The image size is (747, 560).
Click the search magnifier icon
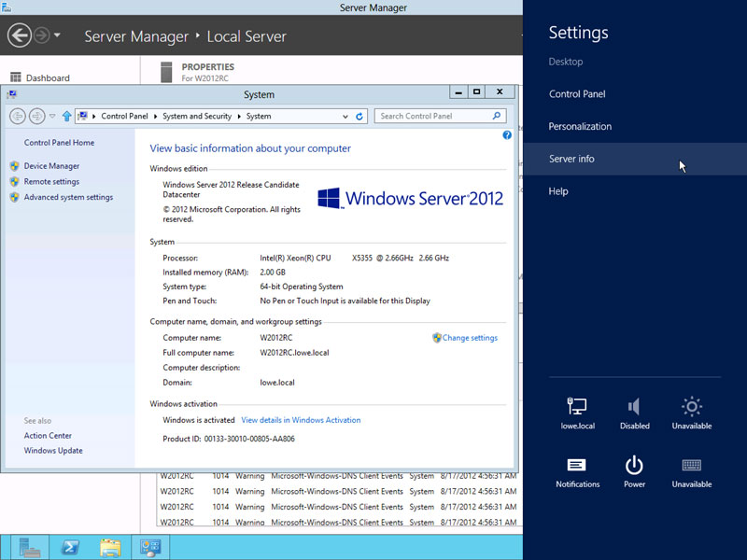click(x=497, y=116)
